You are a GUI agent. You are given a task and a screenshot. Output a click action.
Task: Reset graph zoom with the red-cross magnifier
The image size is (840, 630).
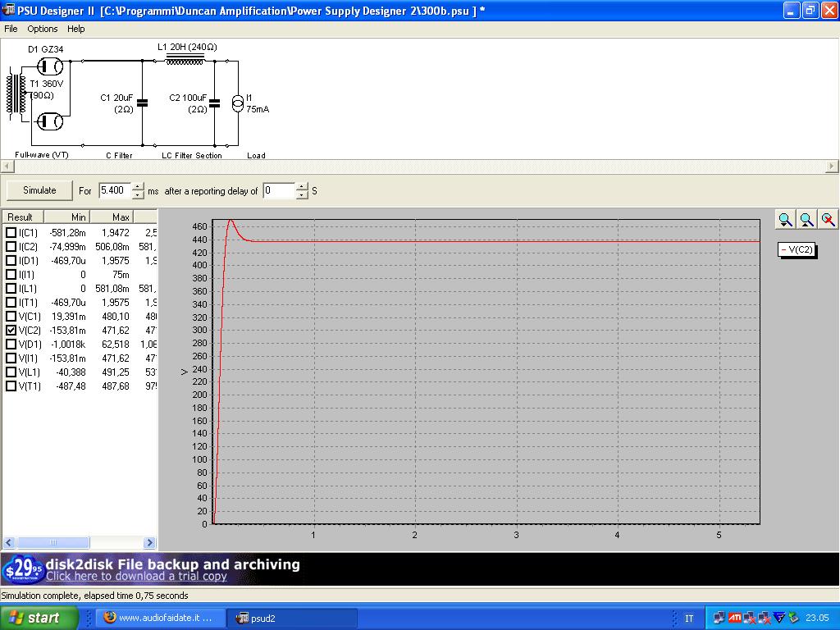829,219
